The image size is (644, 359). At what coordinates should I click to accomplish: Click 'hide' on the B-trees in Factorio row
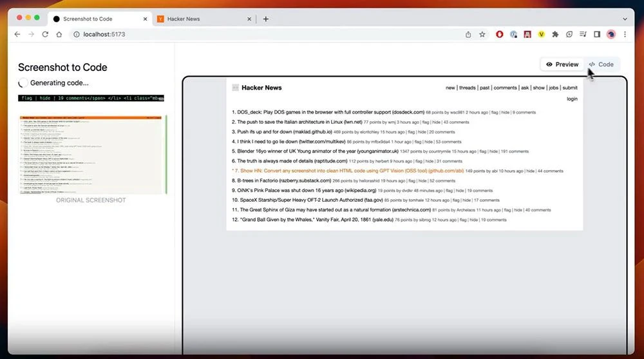pos(422,181)
